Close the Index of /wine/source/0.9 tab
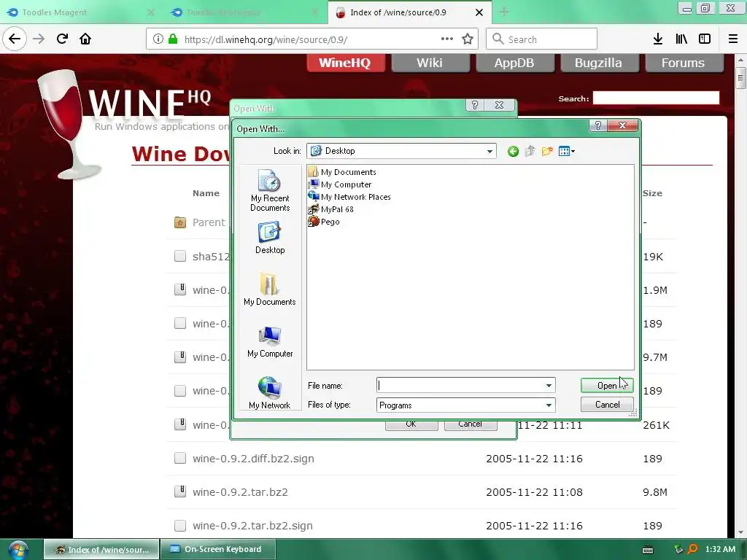The width and height of the screenshot is (747, 560). pos(480,12)
